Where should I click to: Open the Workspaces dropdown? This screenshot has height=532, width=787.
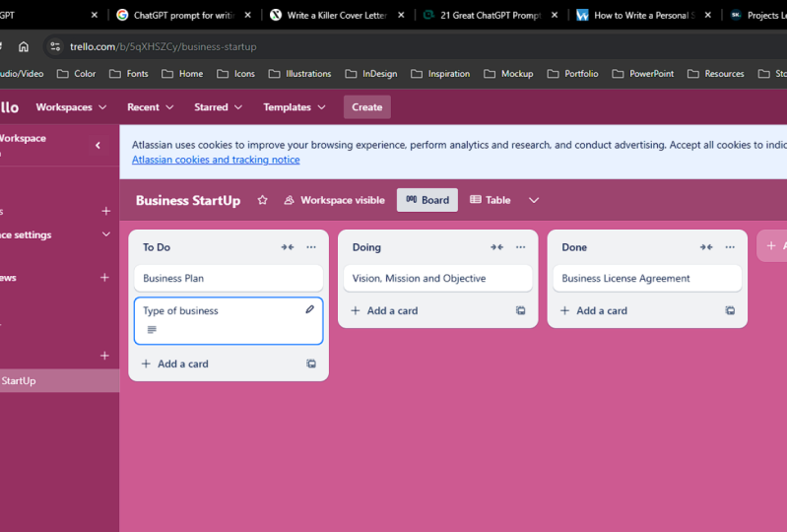71,107
